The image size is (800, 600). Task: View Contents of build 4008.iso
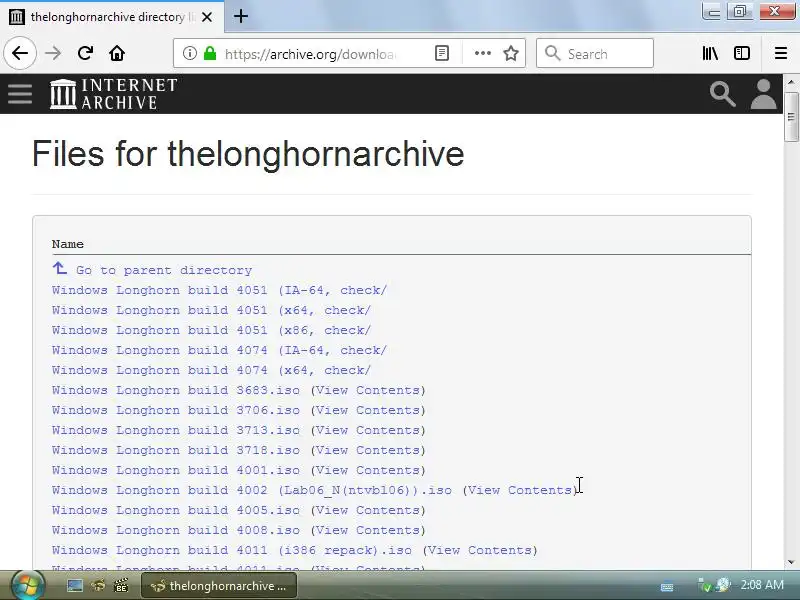point(368,530)
